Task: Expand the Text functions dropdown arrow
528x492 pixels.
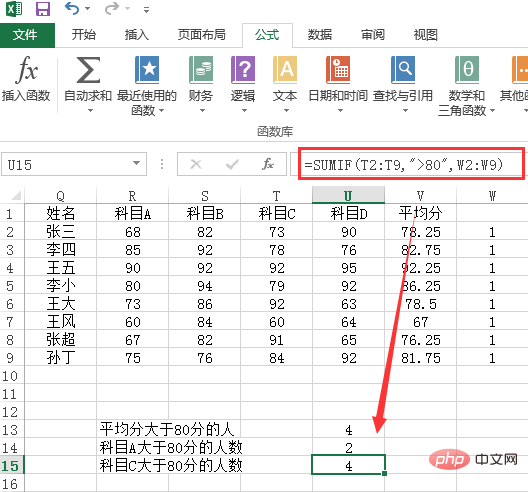Action: [286, 110]
